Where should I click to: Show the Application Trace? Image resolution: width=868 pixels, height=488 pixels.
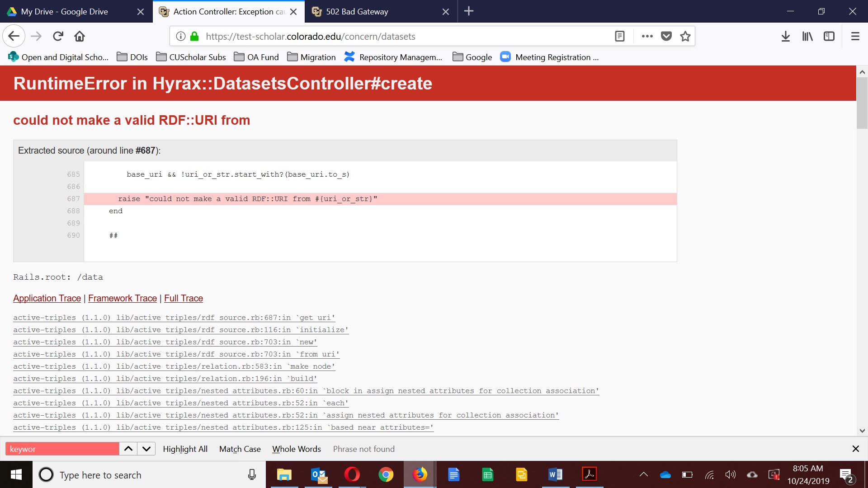[47, 298]
